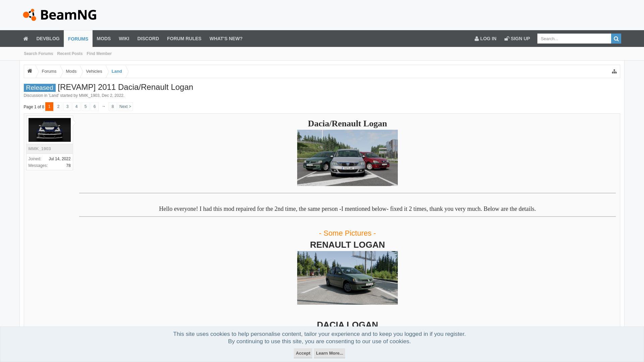View FORUM RULES
Viewport: 644px width, 362px height.
[184, 39]
